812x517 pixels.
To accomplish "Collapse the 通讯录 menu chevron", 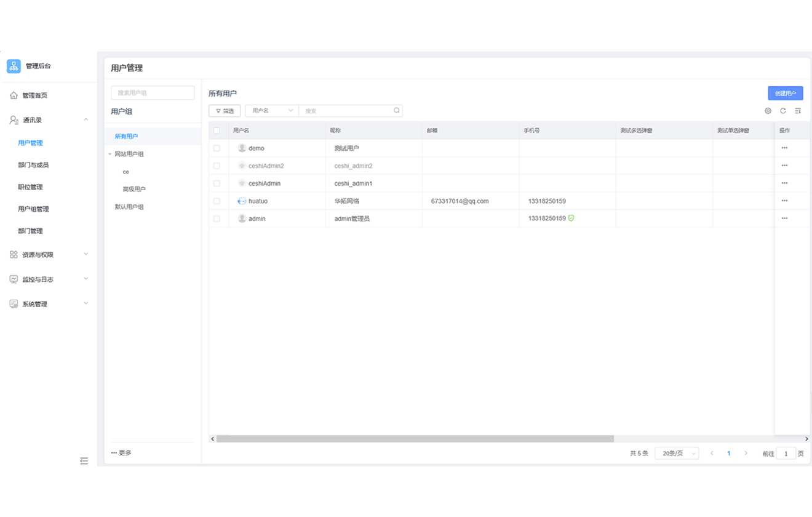I will (86, 120).
